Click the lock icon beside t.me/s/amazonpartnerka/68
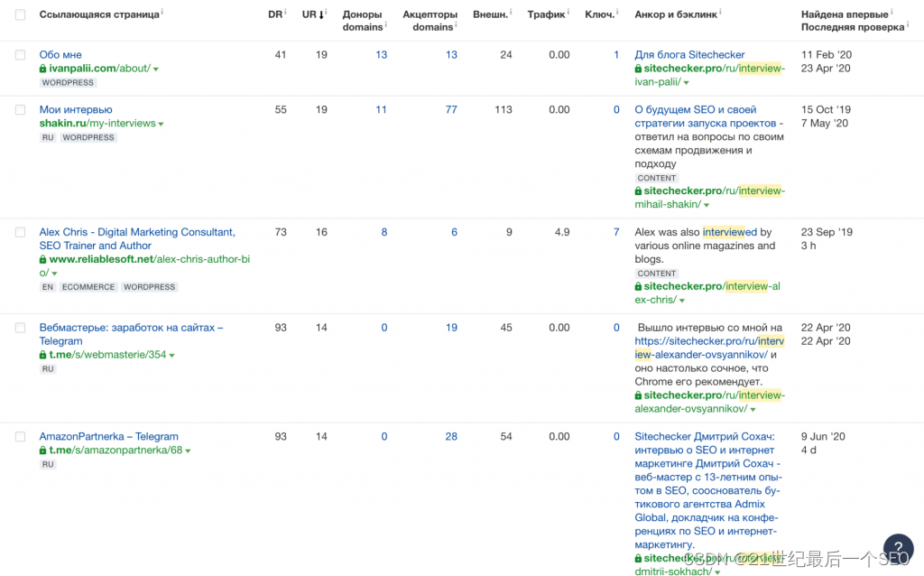This screenshot has height=576, width=924. click(x=43, y=451)
